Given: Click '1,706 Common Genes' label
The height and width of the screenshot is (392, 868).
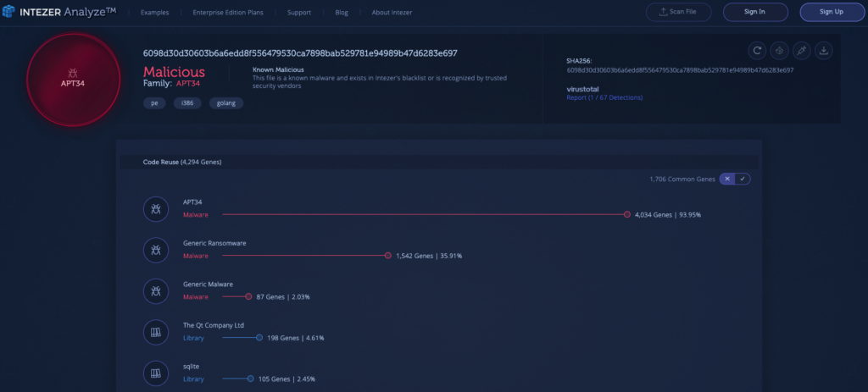Looking at the screenshot, I should coord(682,179).
